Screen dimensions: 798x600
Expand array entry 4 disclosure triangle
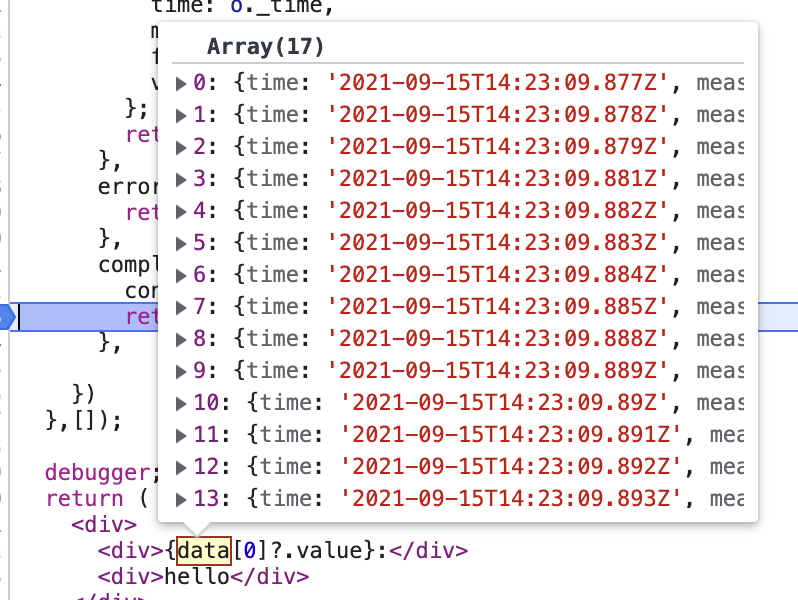[x=181, y=211]
